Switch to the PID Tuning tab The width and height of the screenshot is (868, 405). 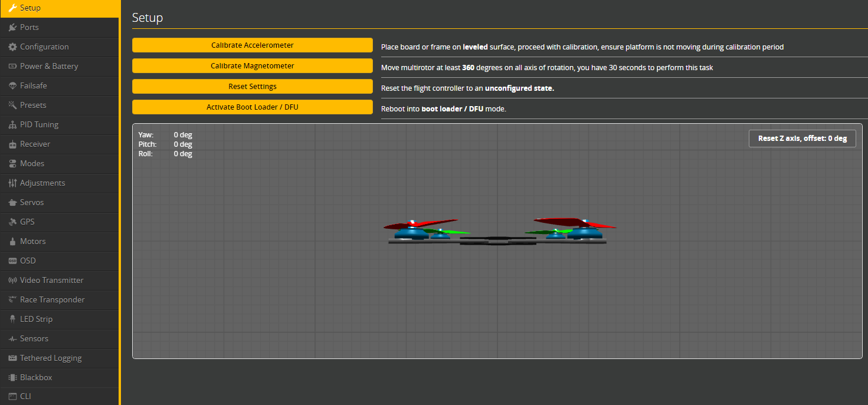coord(39,125)
